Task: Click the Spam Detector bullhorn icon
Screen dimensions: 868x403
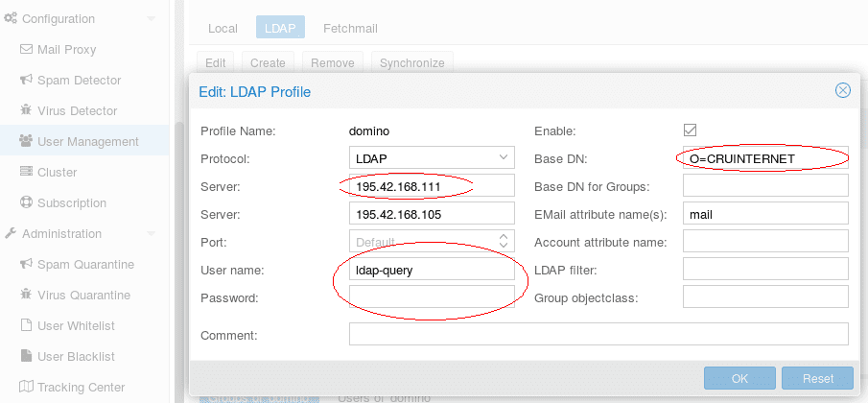Action: pos(27,81)
